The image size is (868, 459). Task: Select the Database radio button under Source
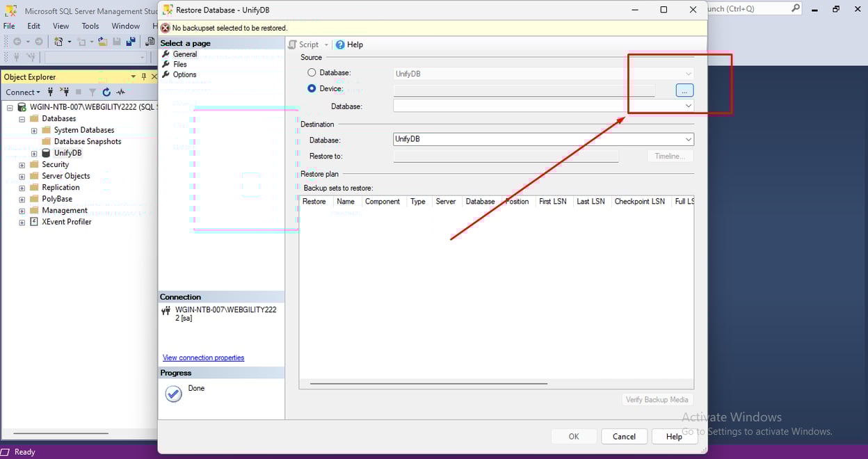312,72
